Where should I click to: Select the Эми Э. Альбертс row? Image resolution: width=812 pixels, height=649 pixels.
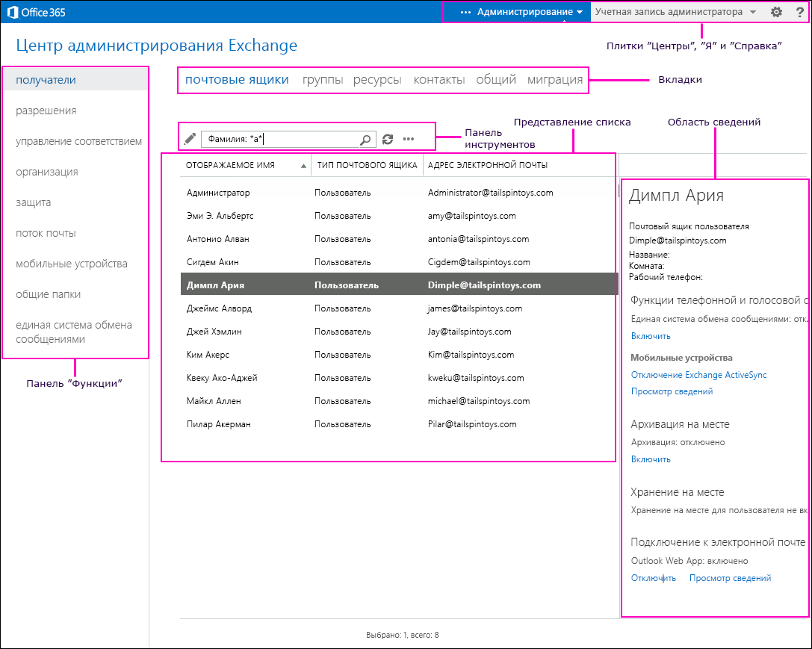coord(399,216)
